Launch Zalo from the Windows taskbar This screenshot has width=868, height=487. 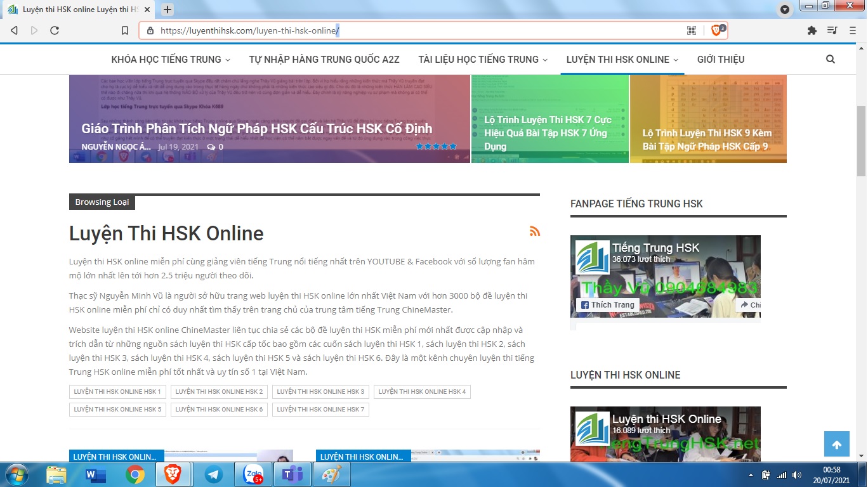[x=253, y=474]
